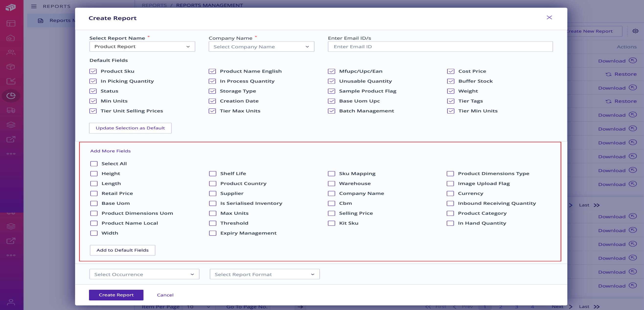Click the Enter Email ID input field

[x=440, y=47]
